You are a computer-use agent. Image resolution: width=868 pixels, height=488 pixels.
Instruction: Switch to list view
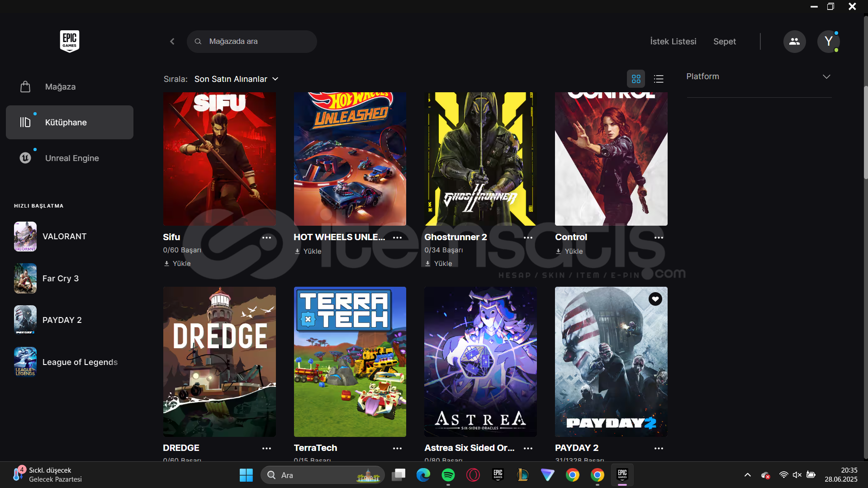(659, 79)
